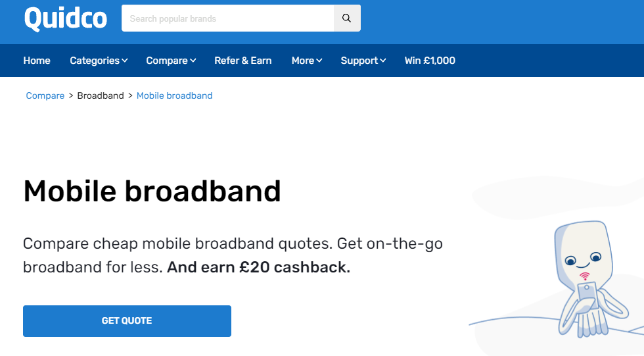Click the magnifying glass search icon

[347, 18]
